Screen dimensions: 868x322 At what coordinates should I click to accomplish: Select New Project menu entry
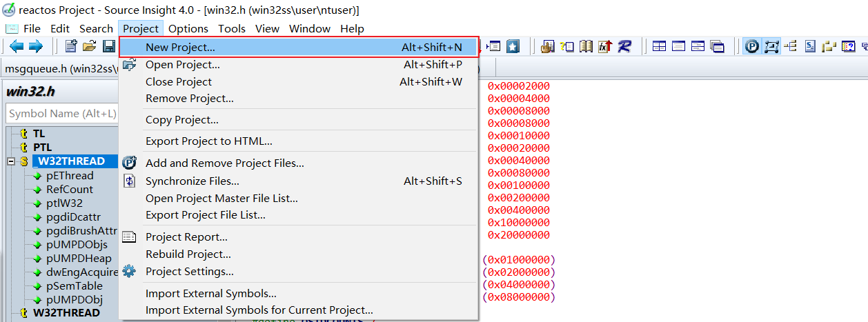point(299,48)
